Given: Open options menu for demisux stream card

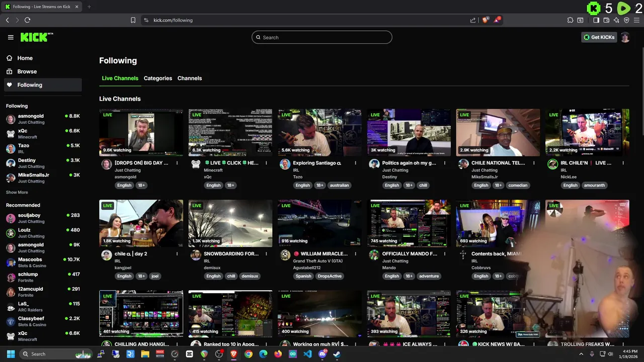Looking at the screenshot, I should click(266, 254).
